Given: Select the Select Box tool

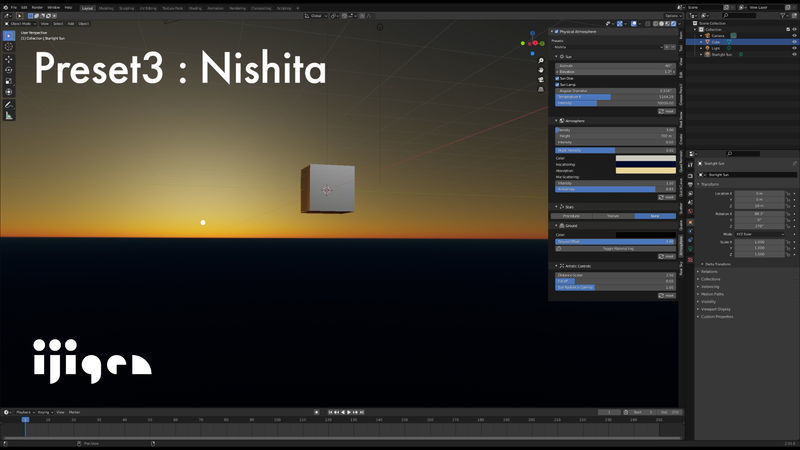Looking at the screenshot, I should point(9,36).
